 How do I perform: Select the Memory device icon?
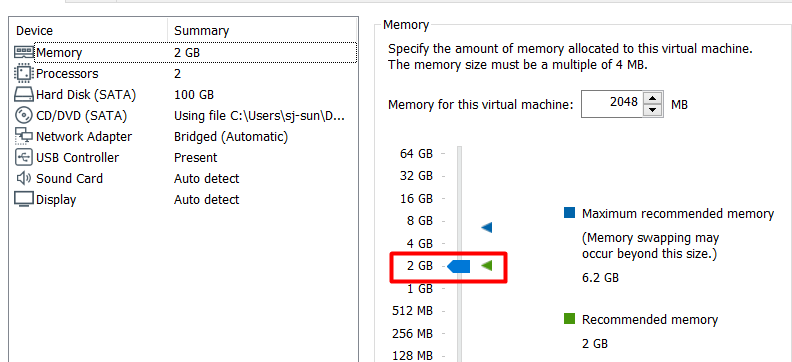[24, 52]
